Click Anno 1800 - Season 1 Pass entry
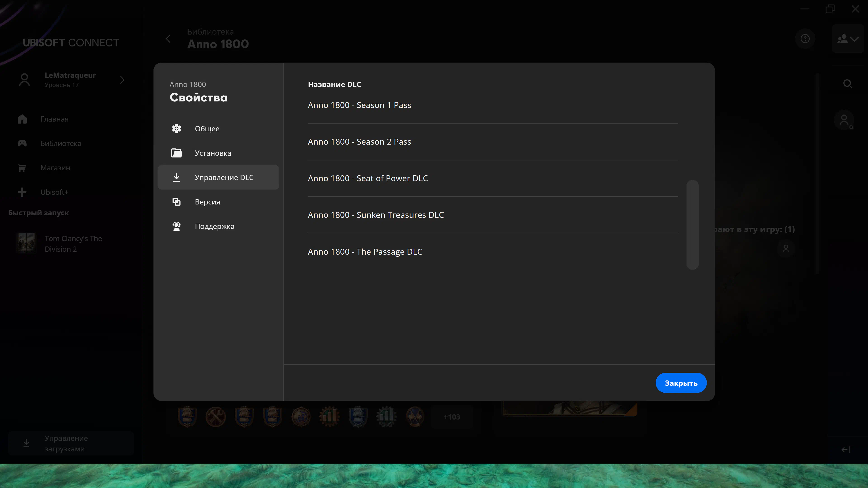Screen dimensions: 868x488 tap(359, 105)
